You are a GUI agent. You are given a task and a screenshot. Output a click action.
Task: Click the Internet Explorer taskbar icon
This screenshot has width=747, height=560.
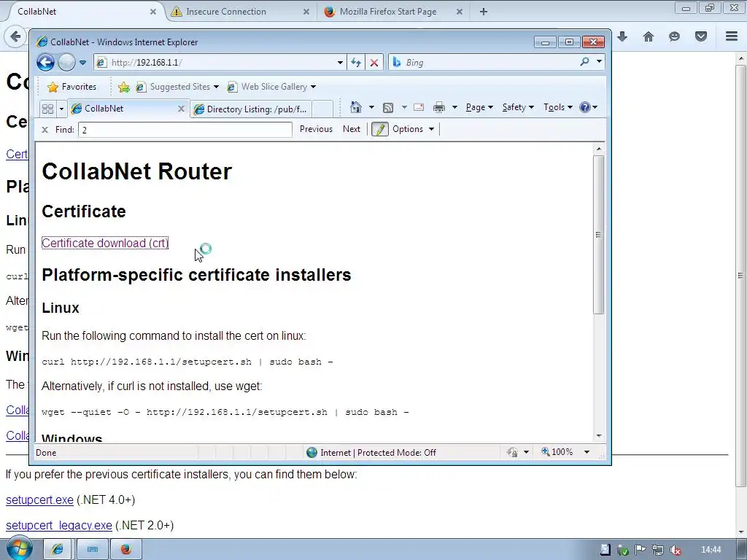[58, 550]
